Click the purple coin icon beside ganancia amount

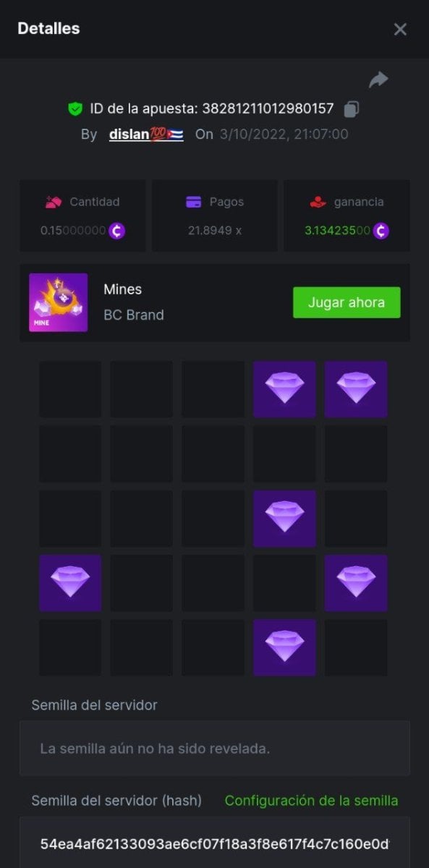pyautogui.click(x=381, y=231)
